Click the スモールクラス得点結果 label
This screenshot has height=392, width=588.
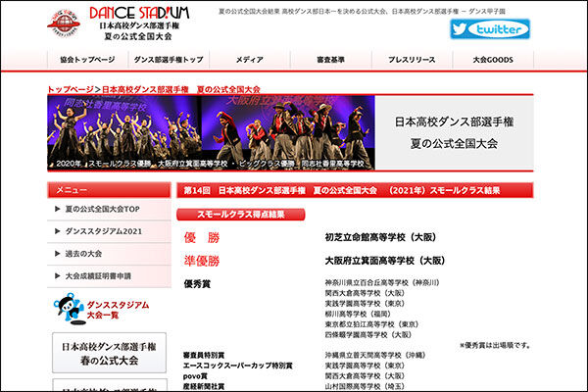pos(241,215)
